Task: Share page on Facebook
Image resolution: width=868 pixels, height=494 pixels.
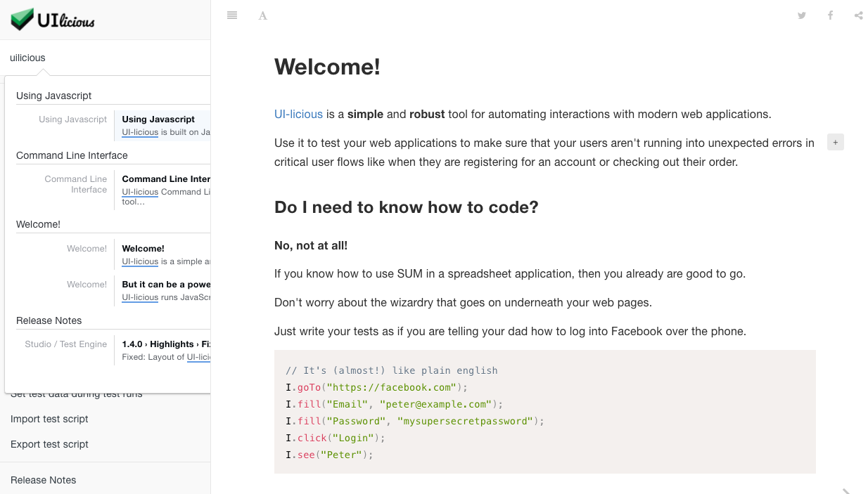Action: tap(830, 15)
